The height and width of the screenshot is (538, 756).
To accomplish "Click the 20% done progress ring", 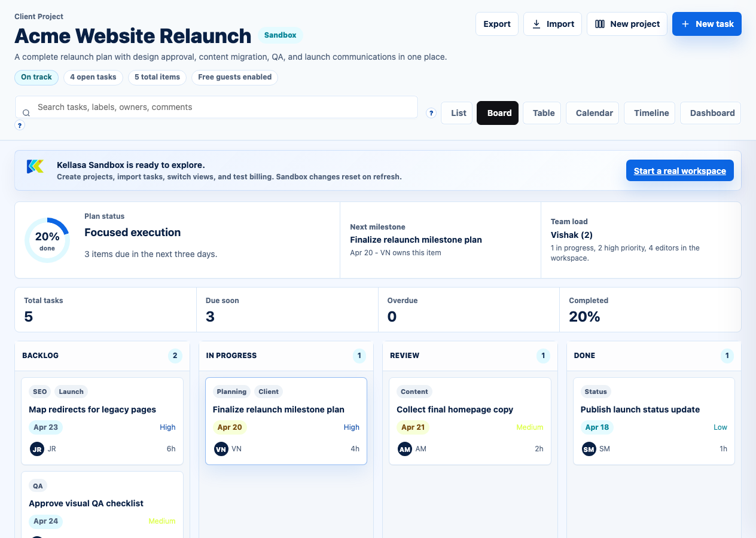I will (x=47, y=240).
